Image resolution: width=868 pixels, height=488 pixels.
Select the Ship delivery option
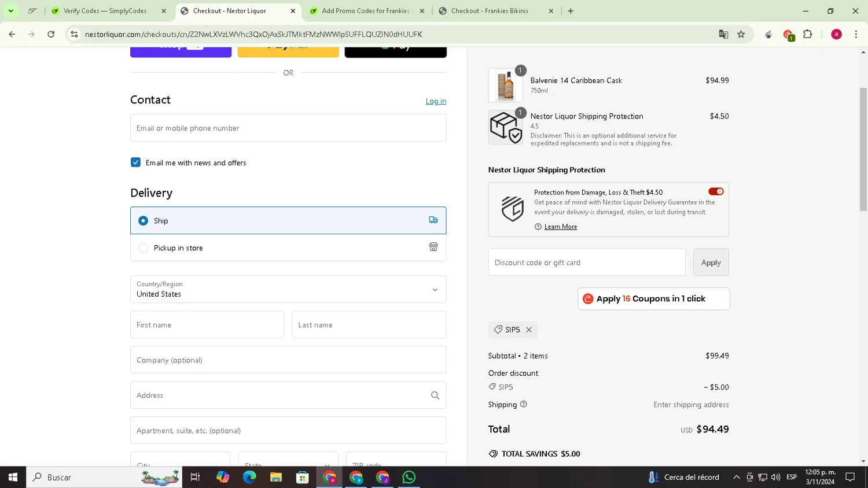pos(288,220)
